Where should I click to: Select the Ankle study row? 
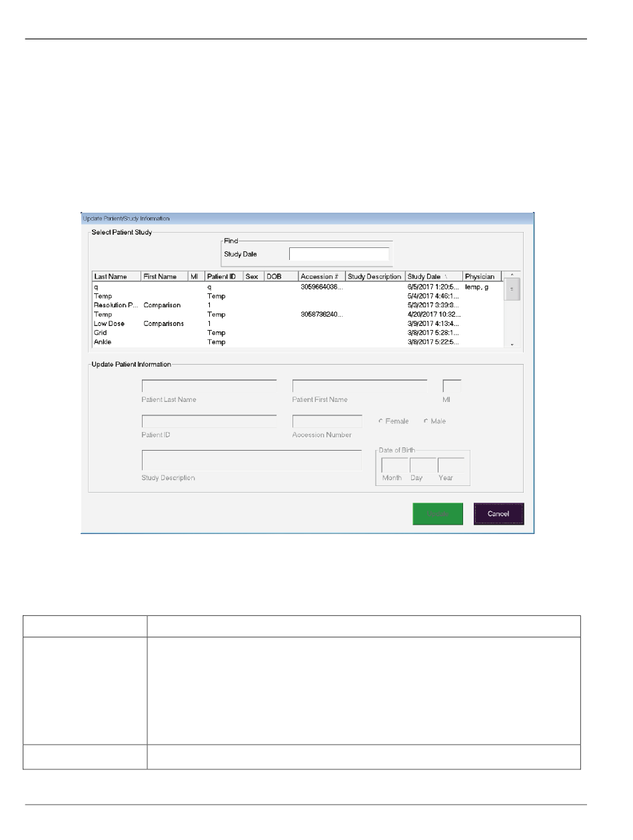pos(297,342)
